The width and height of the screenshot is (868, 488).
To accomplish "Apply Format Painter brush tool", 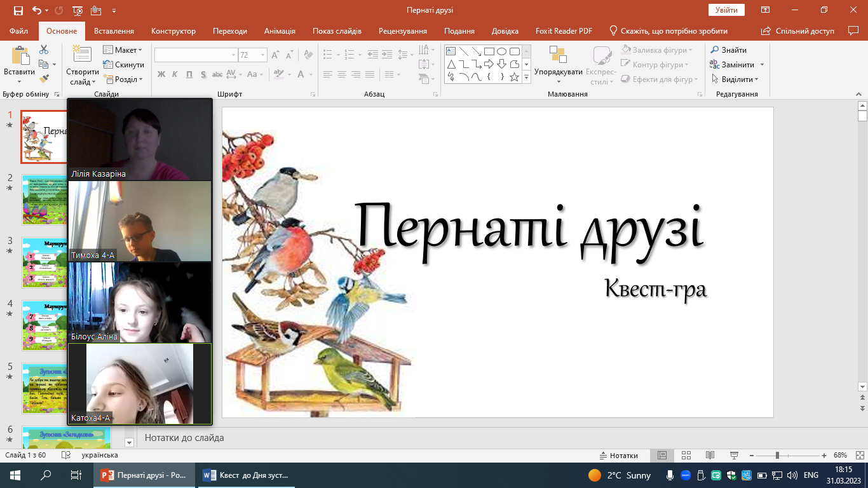I will (x=44, y=79).
